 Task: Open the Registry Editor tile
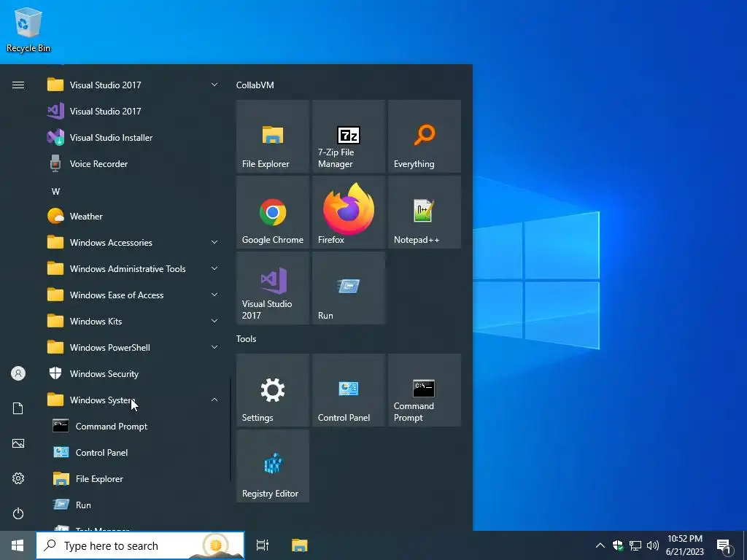coord(273,466)
